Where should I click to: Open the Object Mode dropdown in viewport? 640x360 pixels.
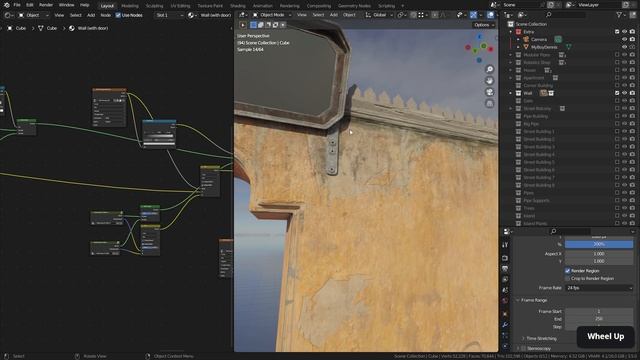pos(272,15)
